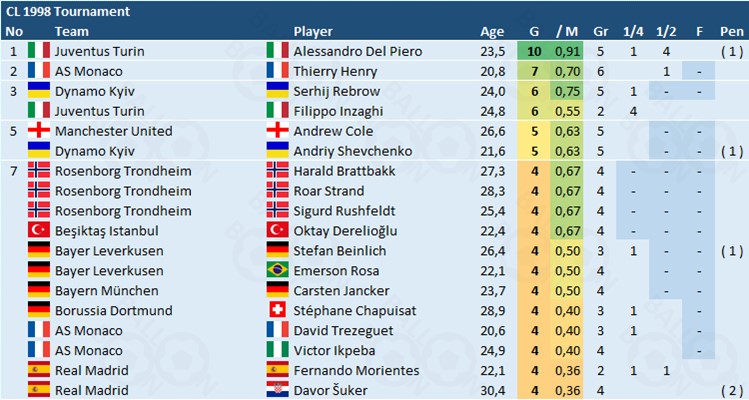Select the Croatian flag beside Davor Šuker
This screenshot has height=400, width=749.
278,390
